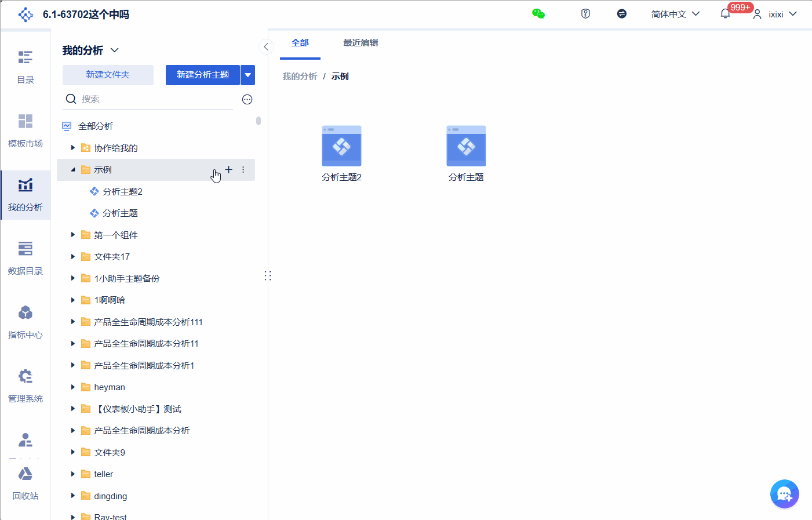
Task: Expand the teller folder
Action: click(x=73, y=474)
